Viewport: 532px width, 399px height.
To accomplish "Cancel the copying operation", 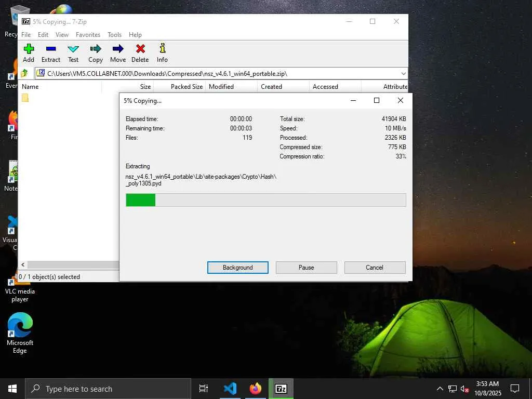I will [375, 268].
